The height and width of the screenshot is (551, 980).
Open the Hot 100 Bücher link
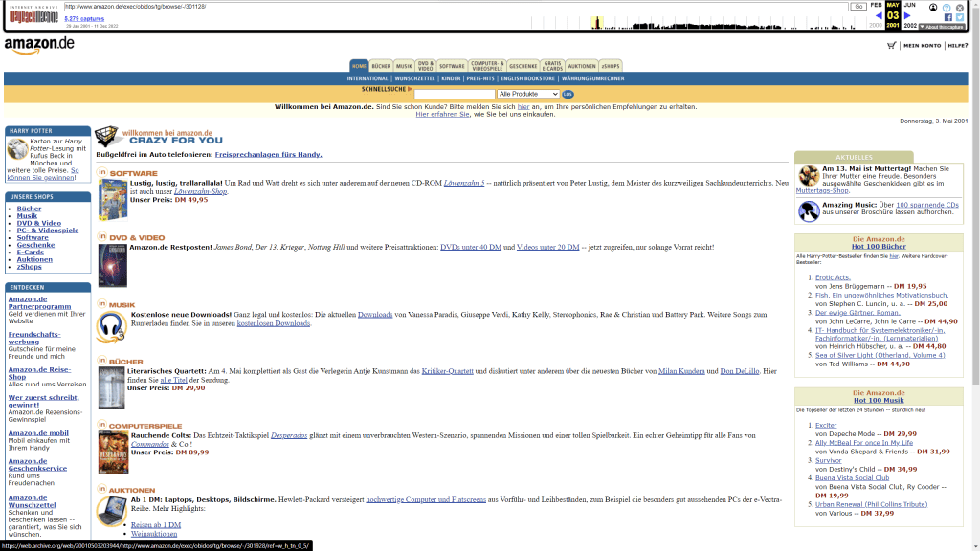(879, 247)
